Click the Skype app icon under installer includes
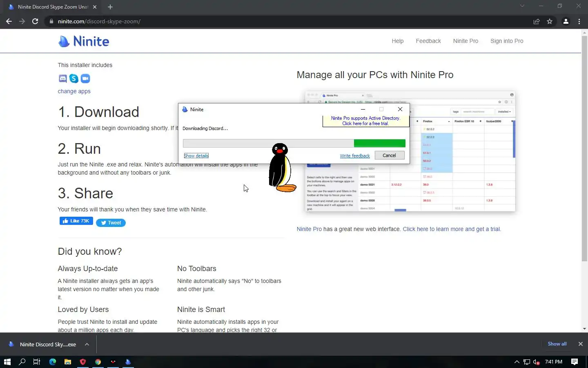 click(74, 79)
